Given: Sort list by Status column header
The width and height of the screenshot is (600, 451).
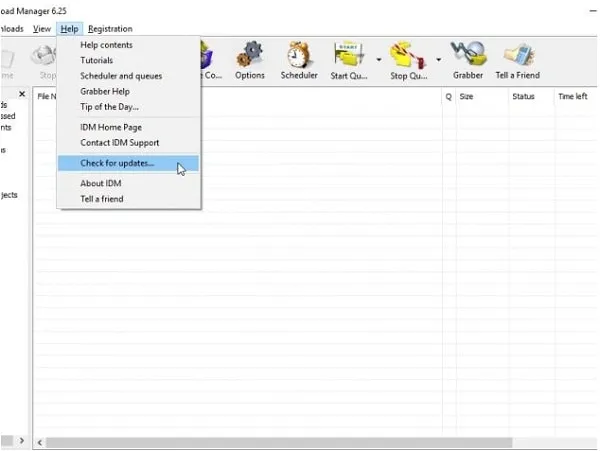Looking at the screenshot, I should [523, 96].
